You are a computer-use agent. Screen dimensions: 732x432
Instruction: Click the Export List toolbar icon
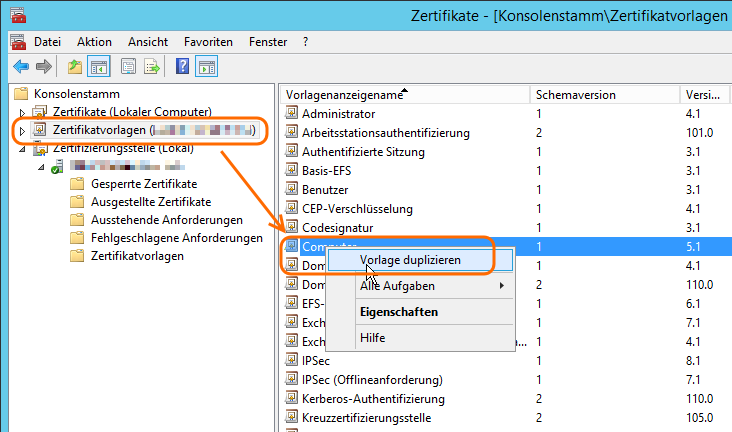152,67
